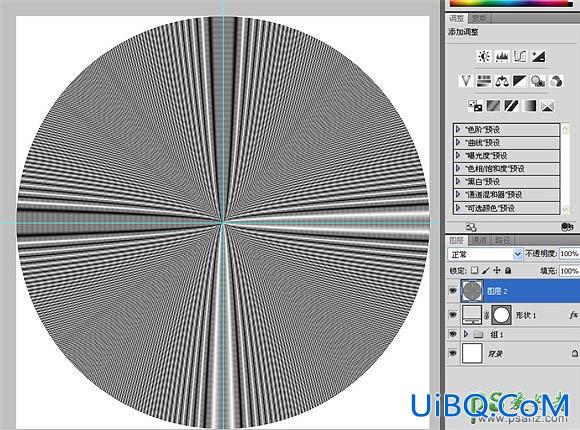The width and height of the screenshot is (580, 430).
Task: Click the 不透明度 100% field
Action: click(x=569, y=254)
